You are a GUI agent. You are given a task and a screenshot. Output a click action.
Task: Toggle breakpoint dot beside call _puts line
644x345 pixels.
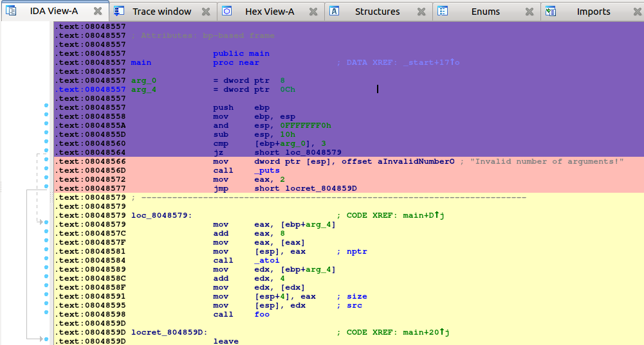coord(46,171)
